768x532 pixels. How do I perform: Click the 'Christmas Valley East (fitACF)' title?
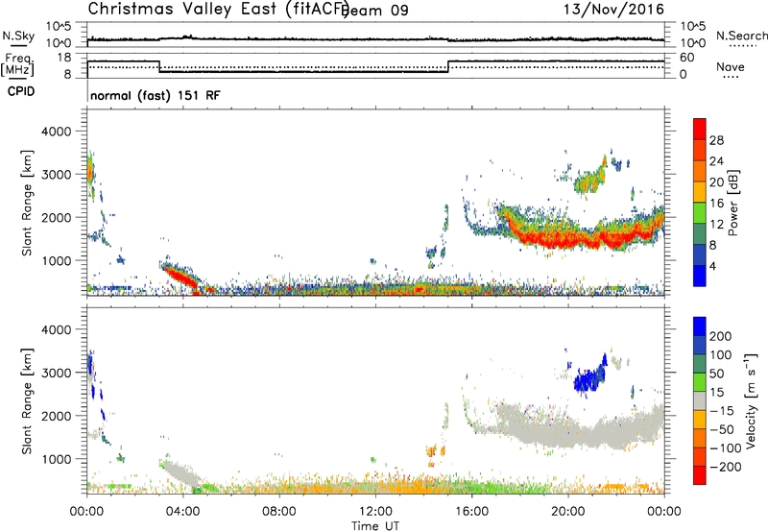[x=218, y=9]
